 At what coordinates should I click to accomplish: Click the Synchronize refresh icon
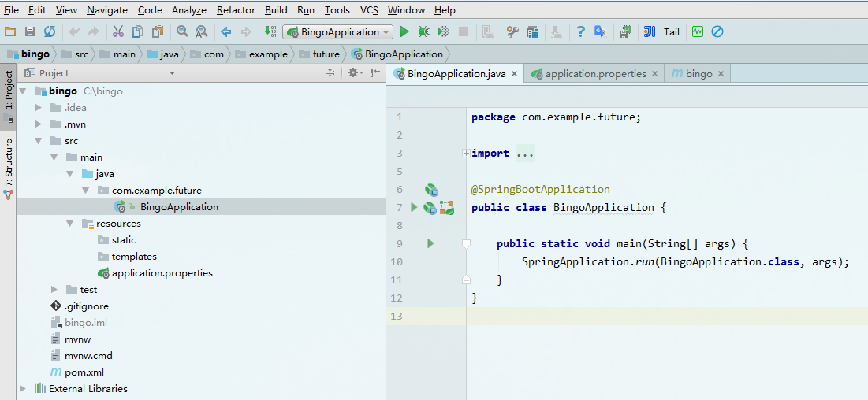click(x=50, y=32)
